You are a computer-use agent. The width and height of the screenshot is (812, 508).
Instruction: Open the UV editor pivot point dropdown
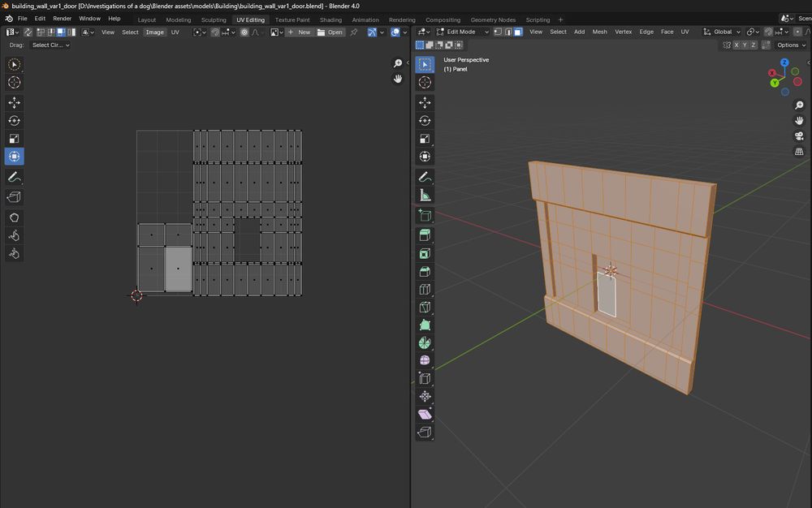(x=200, y=32)
